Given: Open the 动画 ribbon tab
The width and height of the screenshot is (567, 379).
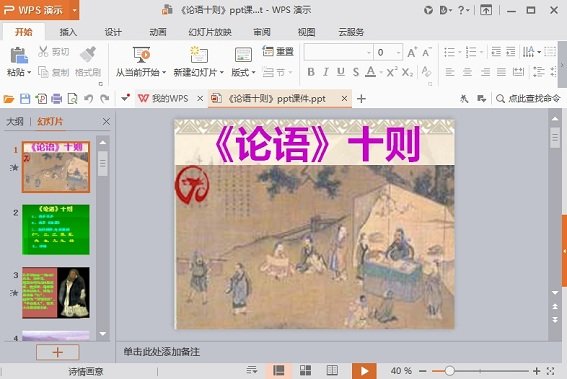Looking at the screenshot, I should coord(158,32).
